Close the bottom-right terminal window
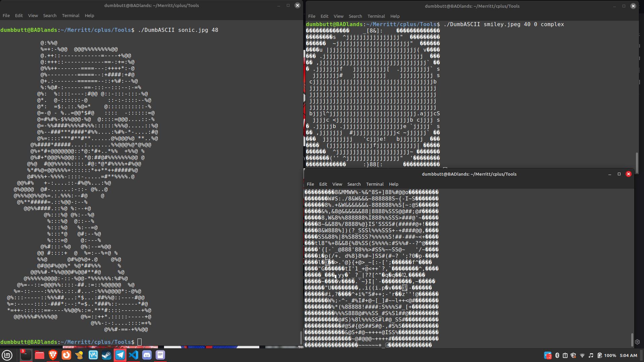This screenshot has width=644, height=362. click(629, 174)
